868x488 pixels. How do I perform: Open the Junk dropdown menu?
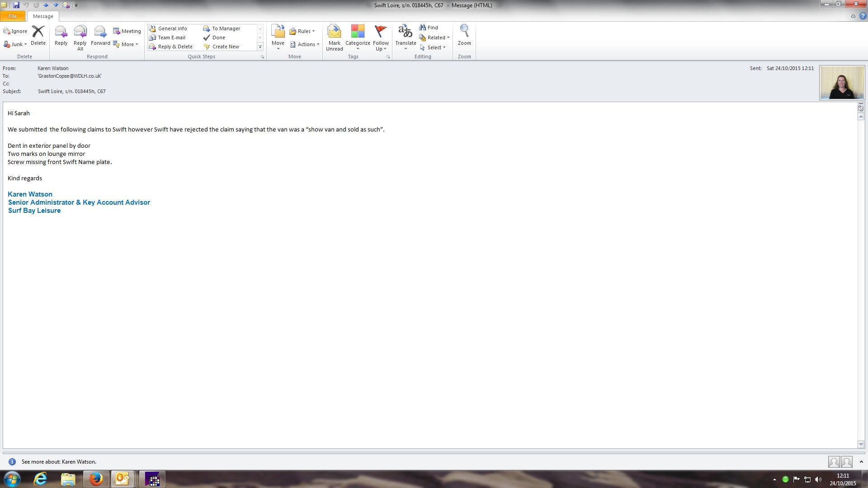pos(16,44)
